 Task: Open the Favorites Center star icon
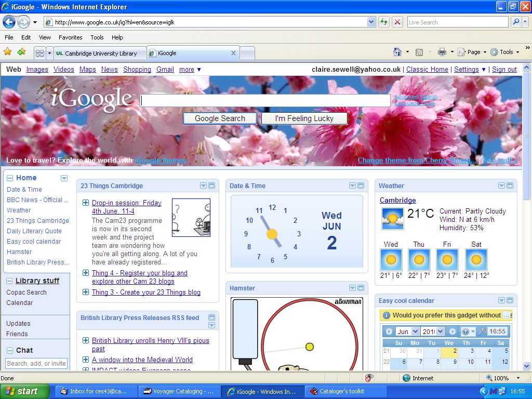click(x=7, y=52)
